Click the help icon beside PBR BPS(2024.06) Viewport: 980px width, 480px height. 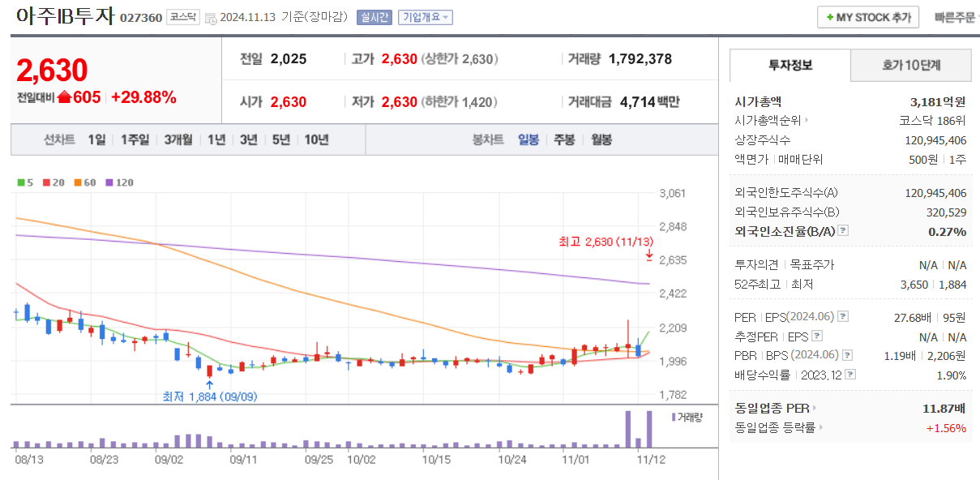pyautogui.click(x=847, y=355)
